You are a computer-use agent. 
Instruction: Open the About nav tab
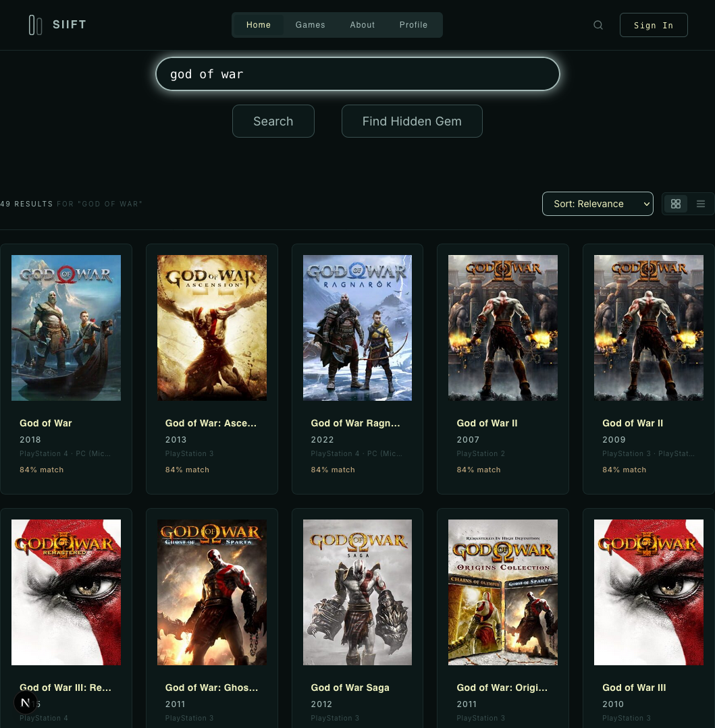point(363,25)
